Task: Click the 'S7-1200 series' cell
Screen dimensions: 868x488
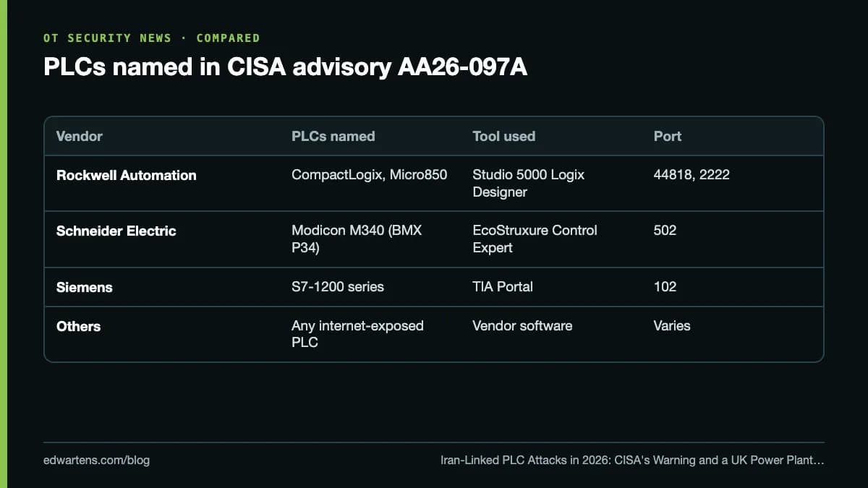Action: point(338,287)
